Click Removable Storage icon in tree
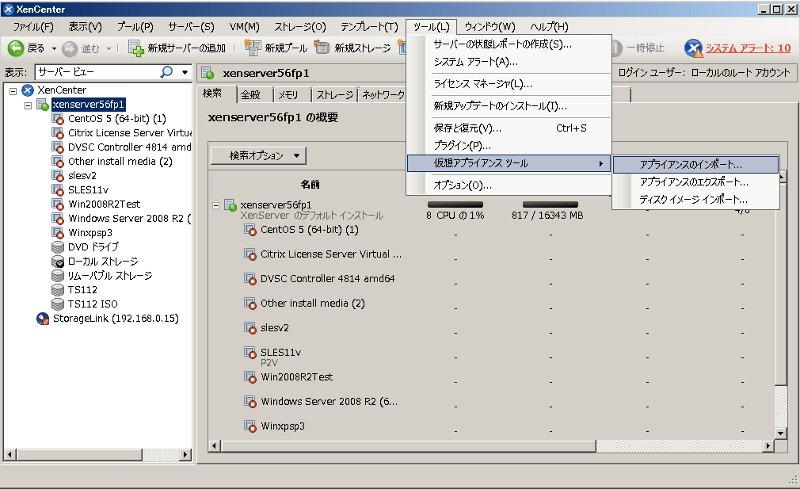800x489 pixels. (58, 276)
